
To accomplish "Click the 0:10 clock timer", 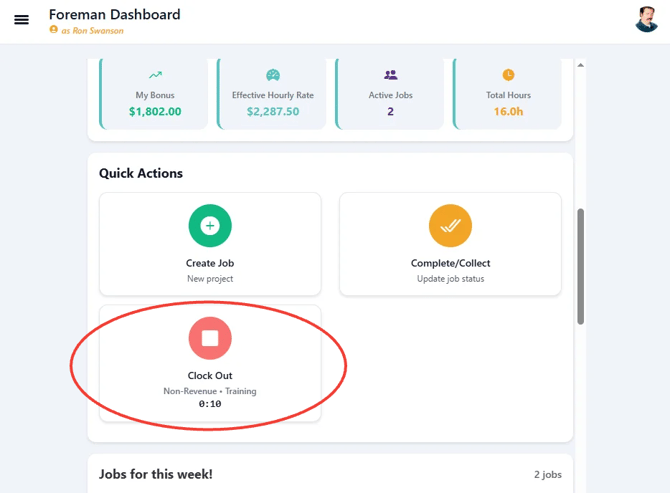I will click(210, 404).
